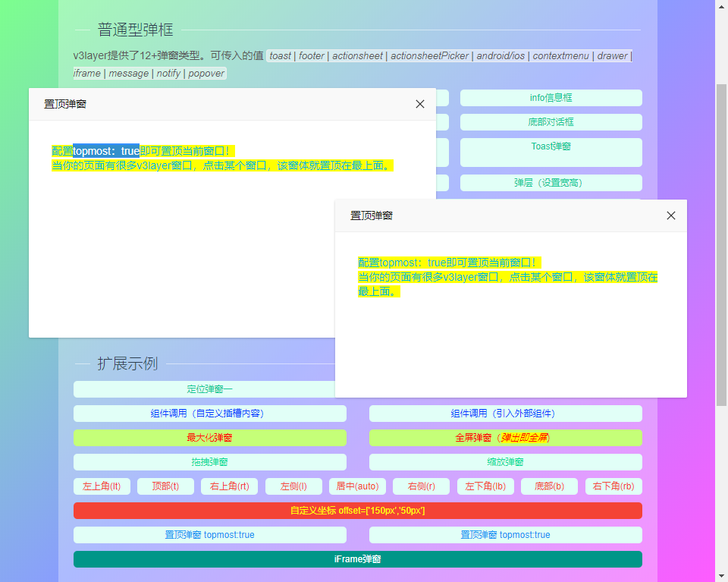Image resolution: width=728 pixels, height=582 pixels.
Task: Open the 拖拽弹窗 draggable dialog
Action: click(210, 461)
